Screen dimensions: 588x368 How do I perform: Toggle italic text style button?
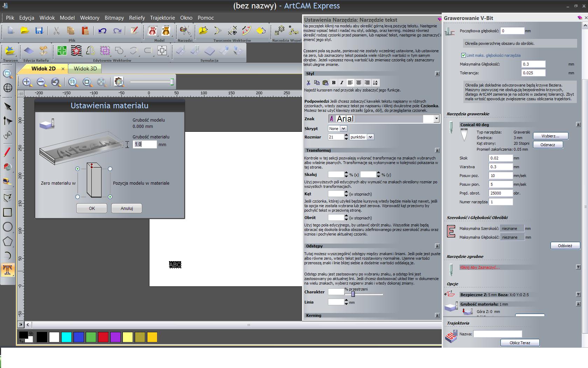[x=342, y=83]
